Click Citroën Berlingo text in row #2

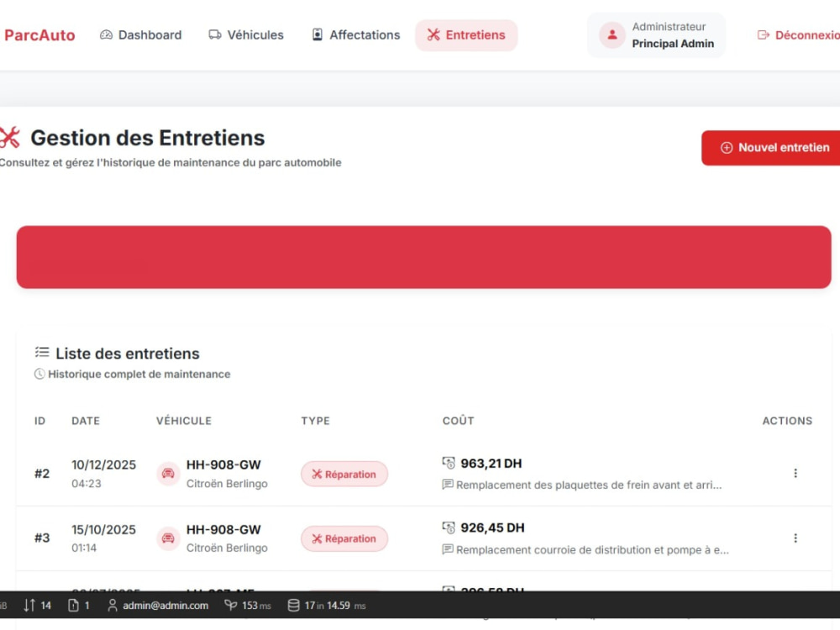click(x=227, y=483)
